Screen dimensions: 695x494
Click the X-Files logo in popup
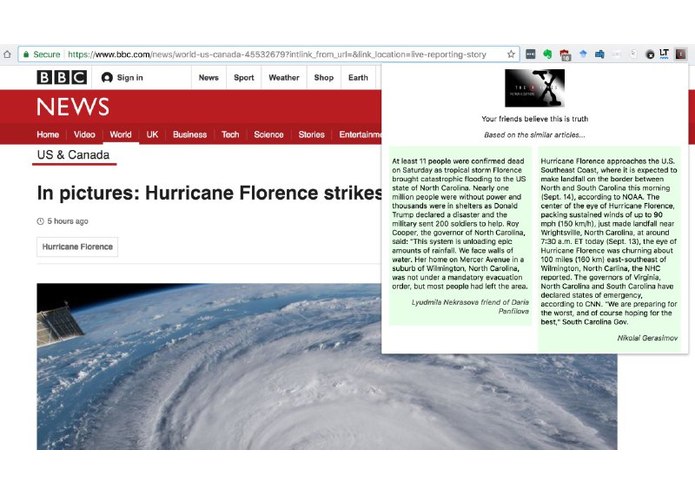(535, 88)
